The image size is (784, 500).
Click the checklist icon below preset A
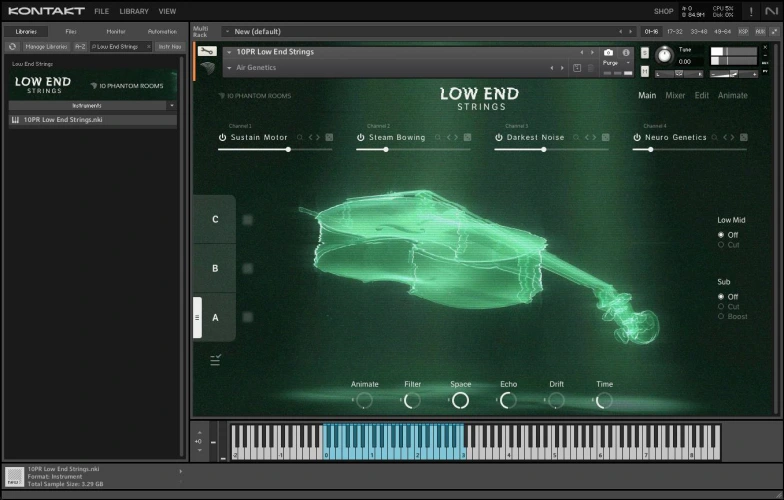click(x=215, y=361)
